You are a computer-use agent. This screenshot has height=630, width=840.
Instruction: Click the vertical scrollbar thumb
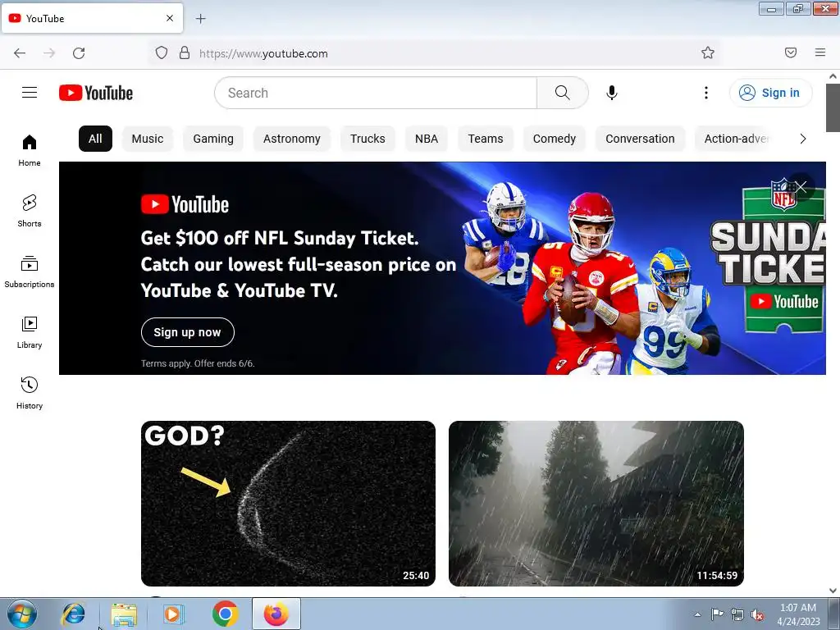[x=833, y=107]
